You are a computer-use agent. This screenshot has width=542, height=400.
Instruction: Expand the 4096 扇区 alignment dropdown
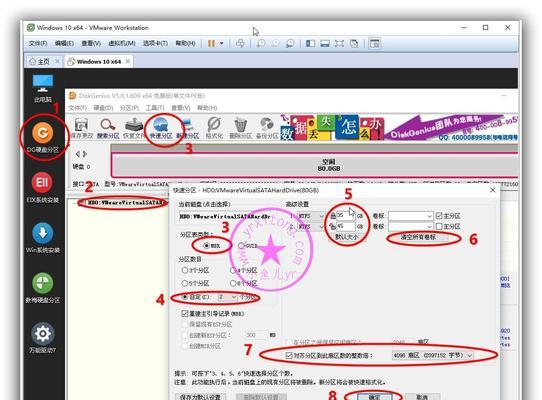click(x=432, y=355)
